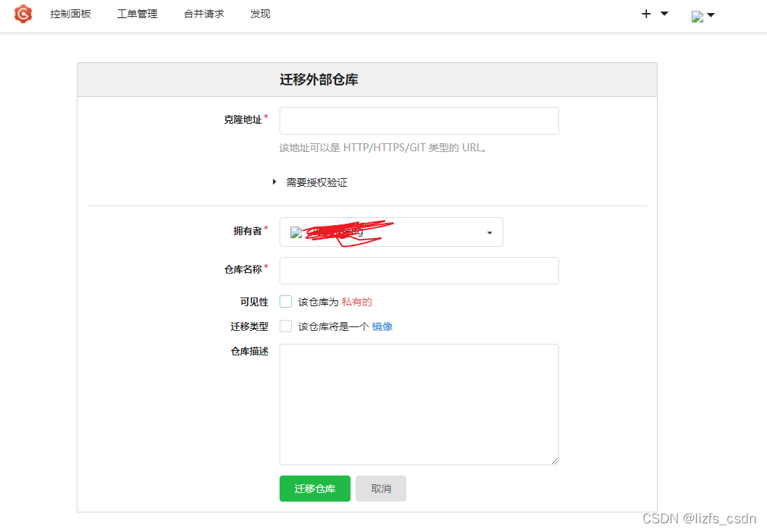Open the user avatar in top right
The height and width of the screenshot is (532, 767).
tap(697, 14)
